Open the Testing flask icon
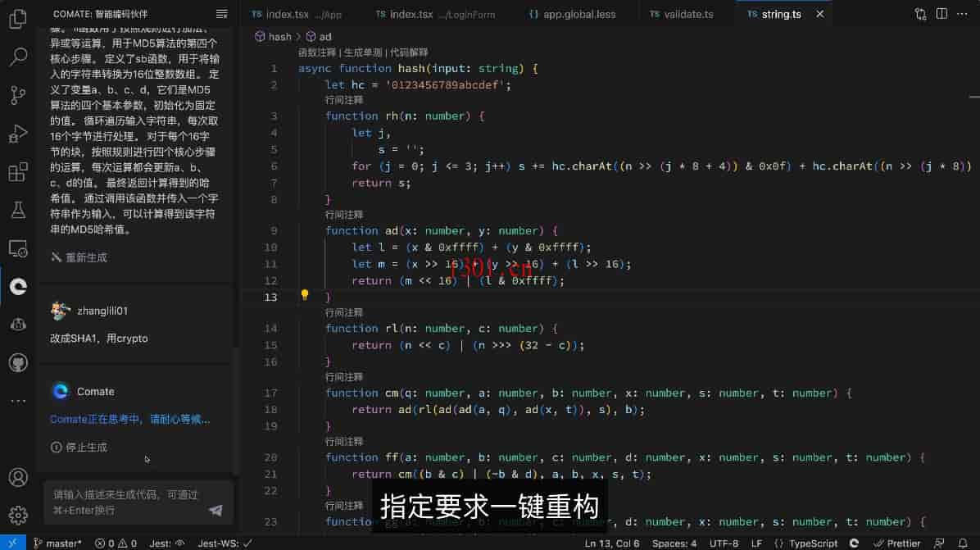The image size is (980, 550). click(x=17, y=210)
